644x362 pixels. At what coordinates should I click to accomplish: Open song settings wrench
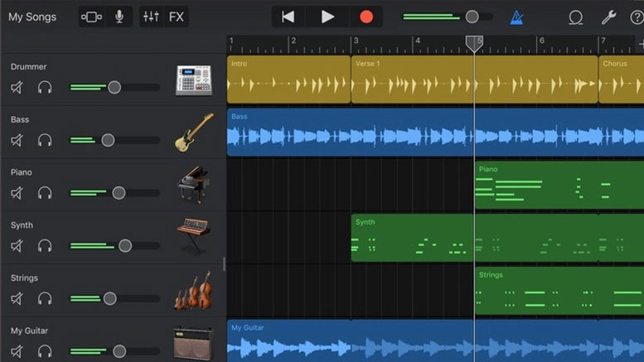click(x=608, y=17)
